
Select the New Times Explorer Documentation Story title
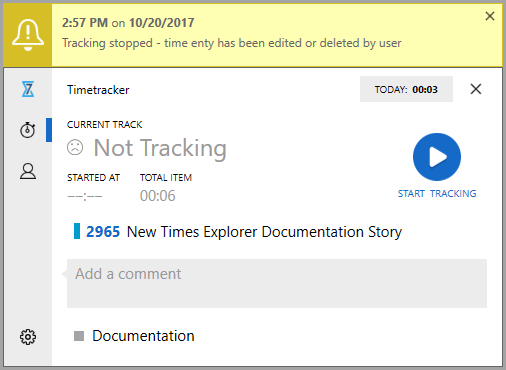pos(264,232)
